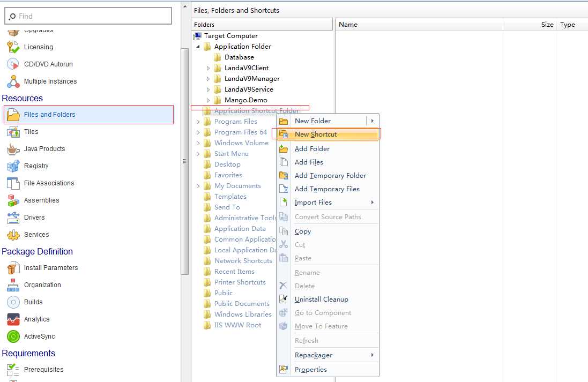The width and height of the screenshot is (588, 382).
Task: Click the left panel scrollbar thumb
Action: (184, 161)
